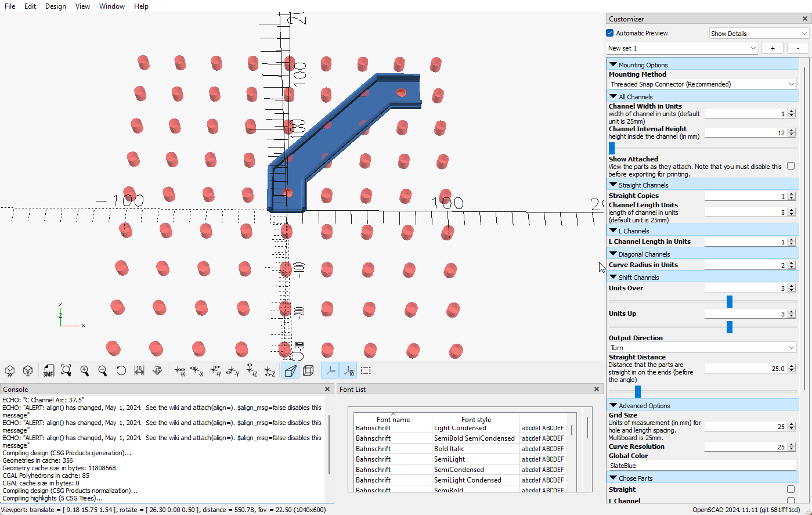Viewport: 812px width, 515px height.
Task: Check the Straight part checkbox
Action: pyautogui.click(x=791, y=489)
